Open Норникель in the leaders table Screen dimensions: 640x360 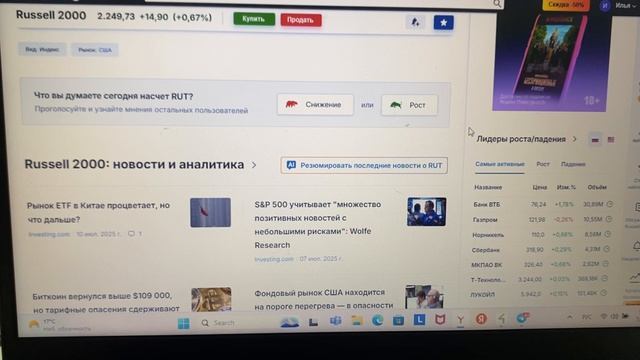pyautogui.click(x=488, y=235)
